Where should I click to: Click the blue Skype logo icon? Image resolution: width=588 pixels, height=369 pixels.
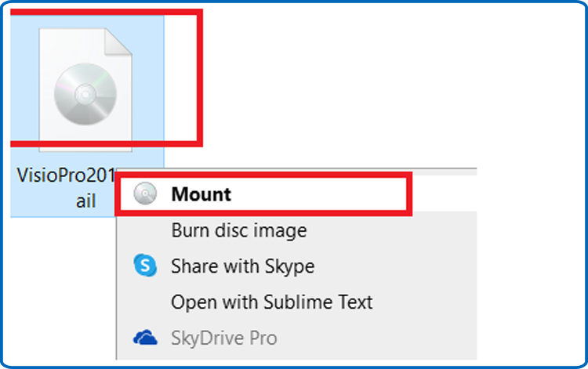click(145, 266)
